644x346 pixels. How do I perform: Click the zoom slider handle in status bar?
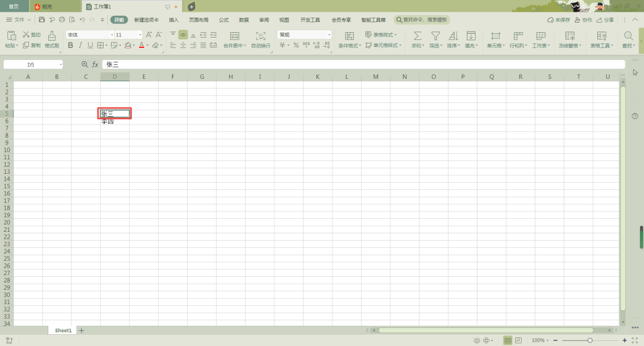[590, 341]
